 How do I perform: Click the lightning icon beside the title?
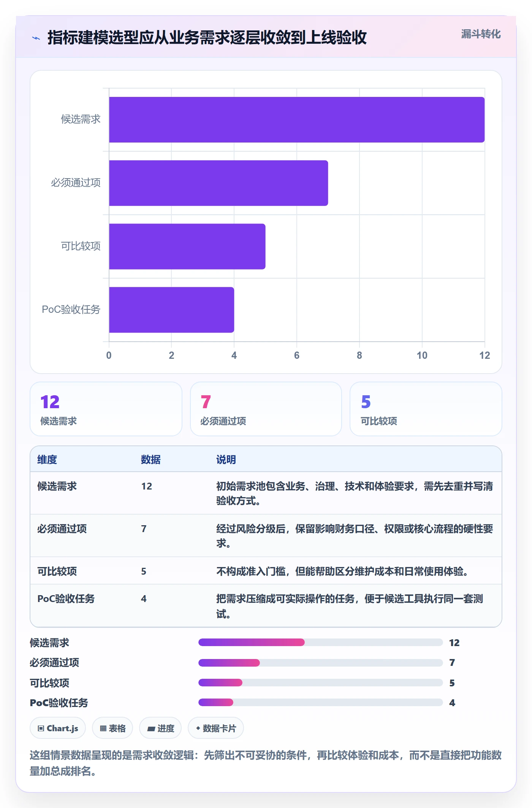click(x=36, y=38)
